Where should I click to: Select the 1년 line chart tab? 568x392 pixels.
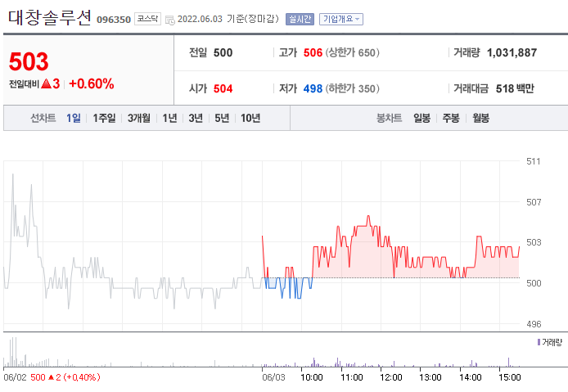(169, 118)
